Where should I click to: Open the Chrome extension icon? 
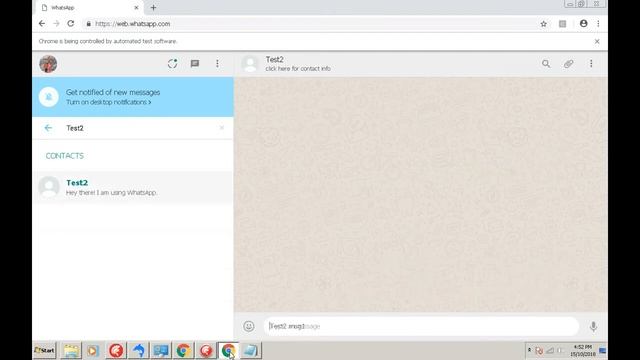[562, 24]
